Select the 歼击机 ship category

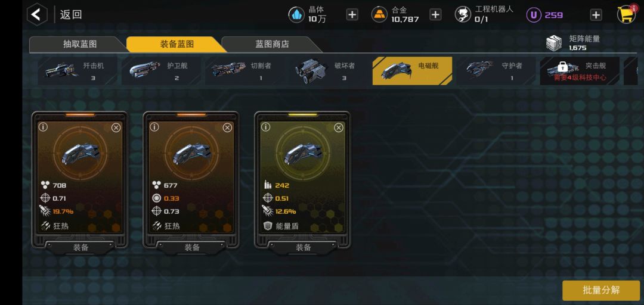click(78, 71)
